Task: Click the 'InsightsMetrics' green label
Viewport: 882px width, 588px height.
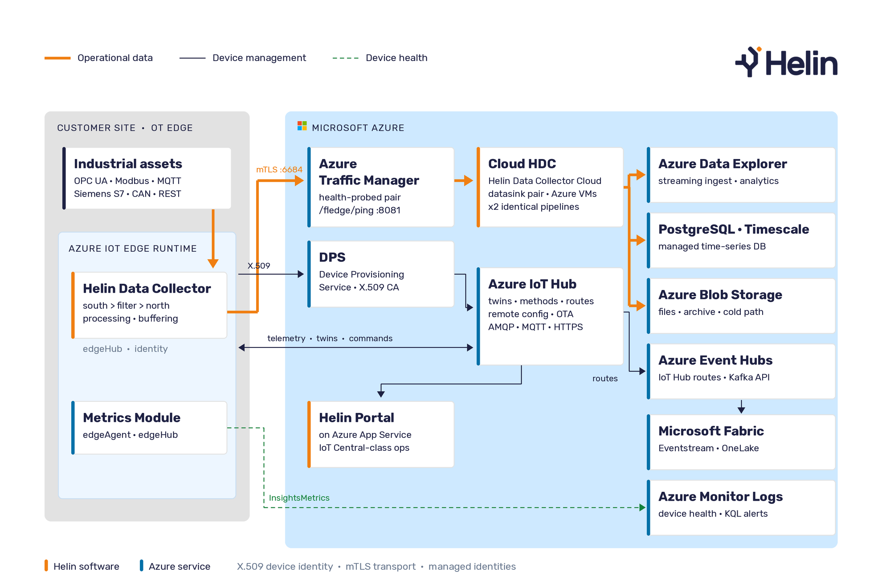Action: click(299, 498)
